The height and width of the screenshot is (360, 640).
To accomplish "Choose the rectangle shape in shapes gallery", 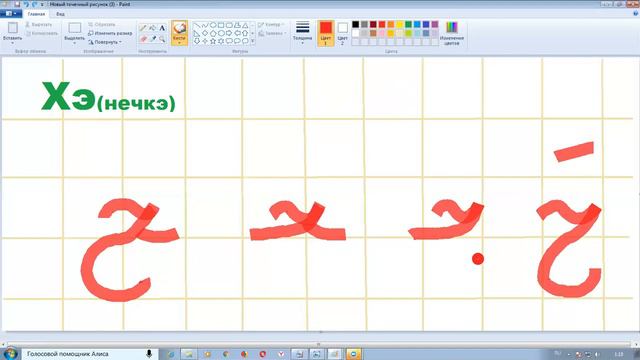I will (x=221, y=25).
